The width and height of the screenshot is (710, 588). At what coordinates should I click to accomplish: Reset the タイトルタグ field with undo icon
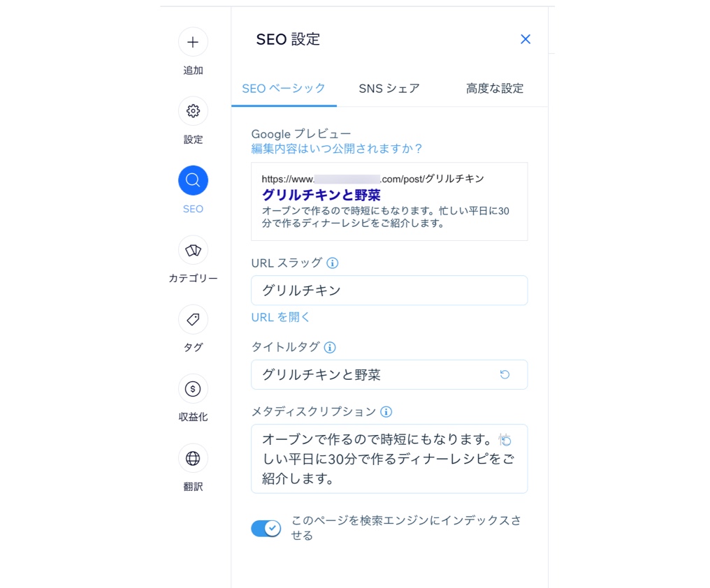pos(505,375)
